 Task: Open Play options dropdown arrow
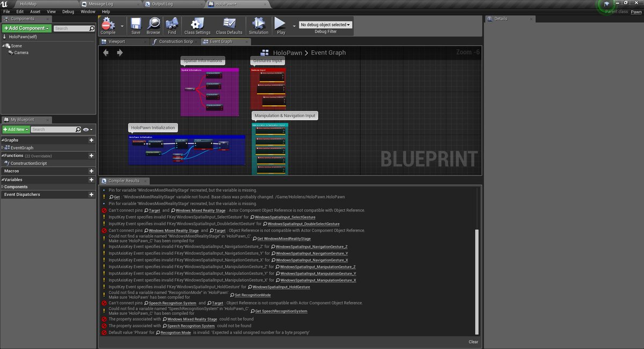294,25
